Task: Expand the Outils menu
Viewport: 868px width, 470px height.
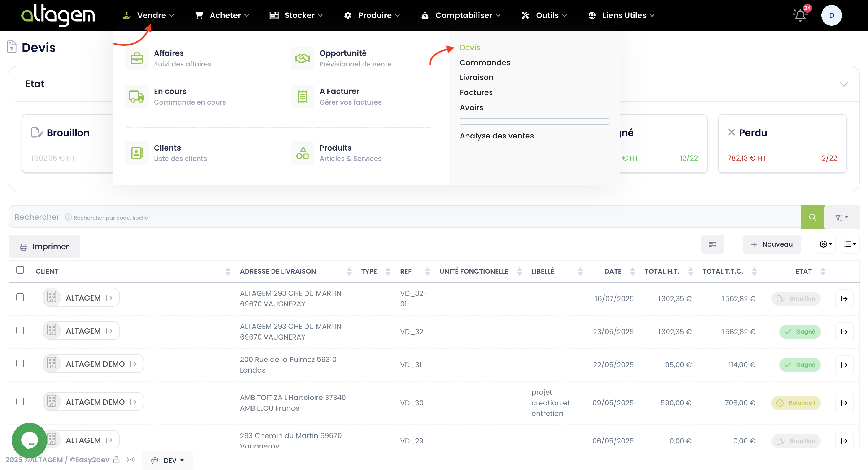Action: pyautogui.click(x=544, y=15)
